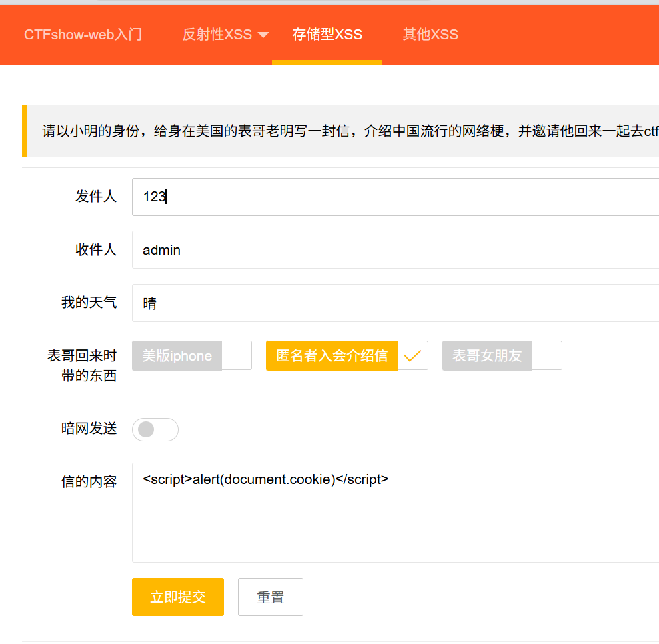Go to the CTFshow-web入门 home link

pos(83,35)
